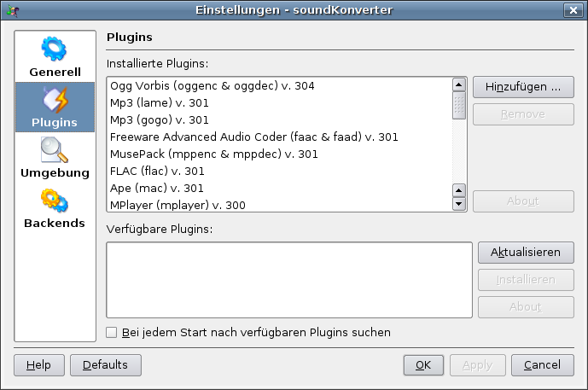This screenshot has width=588, height=390.
Task: Cancel the settings dialog
Action: tap(542, 365)
